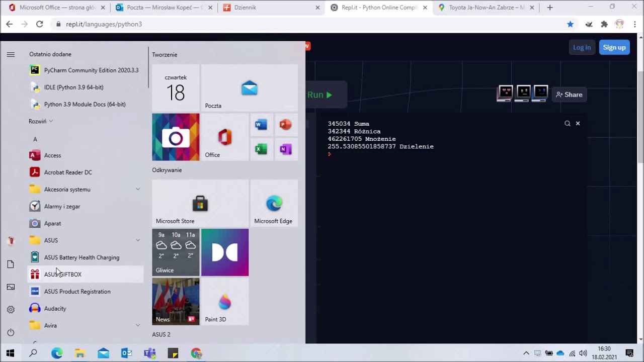
Task: Close the console panel with X
Action: coord(578,123)
